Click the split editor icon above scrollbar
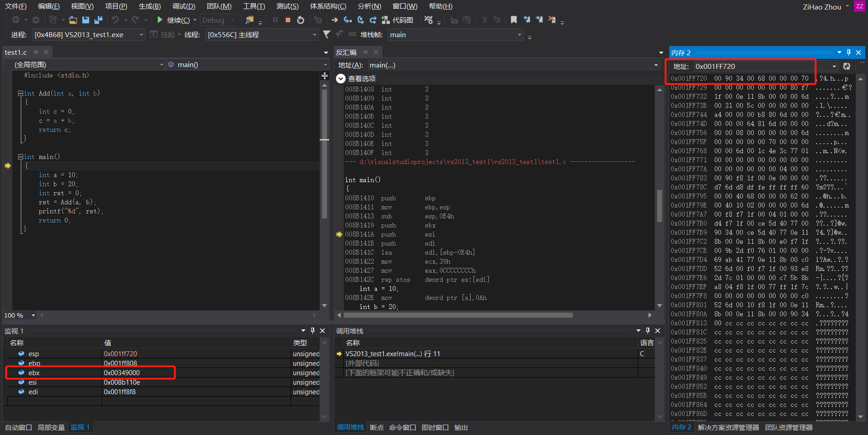This screenshot has width=868, height=435. point(325,76)
